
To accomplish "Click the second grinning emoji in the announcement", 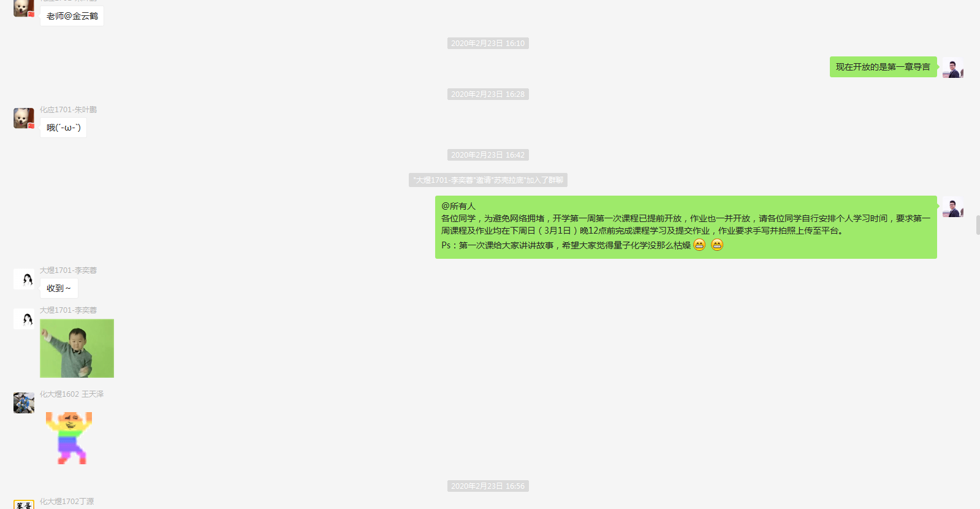I will click(x=717, y=245).
